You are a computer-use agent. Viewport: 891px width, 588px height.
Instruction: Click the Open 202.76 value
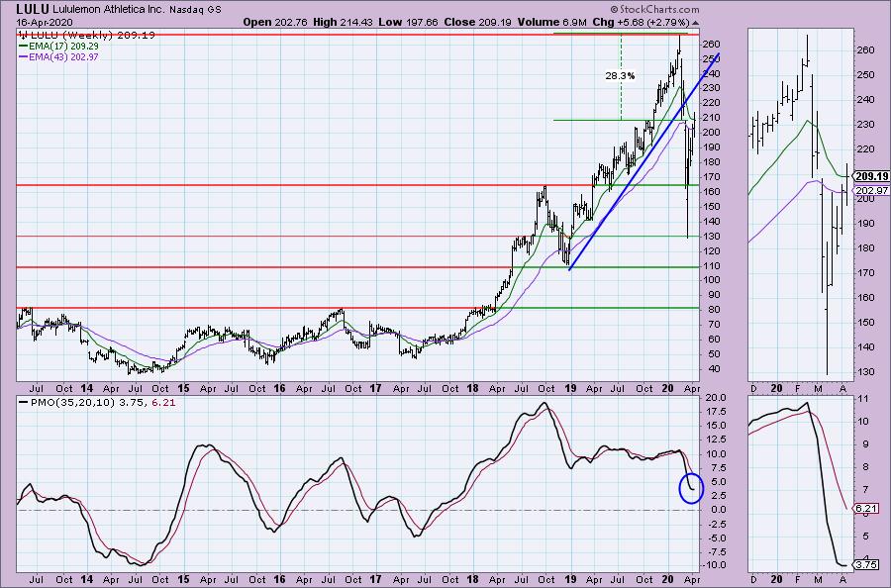click(x=275, y=22)
